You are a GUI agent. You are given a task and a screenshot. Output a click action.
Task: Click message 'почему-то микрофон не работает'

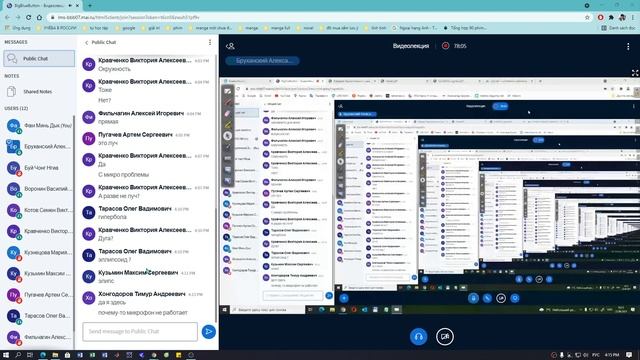coord(143,313)
